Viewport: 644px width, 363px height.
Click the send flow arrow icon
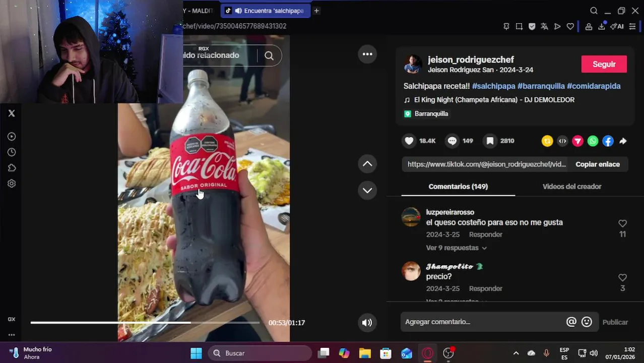coord(557,26)
